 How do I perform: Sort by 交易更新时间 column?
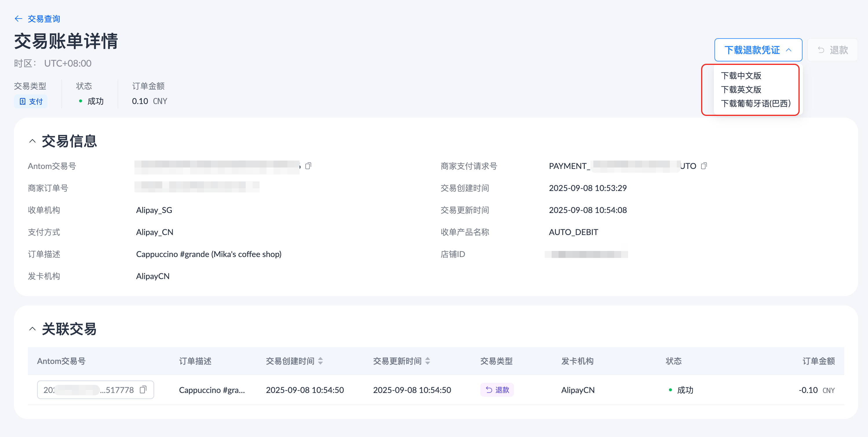click(428, 361)
